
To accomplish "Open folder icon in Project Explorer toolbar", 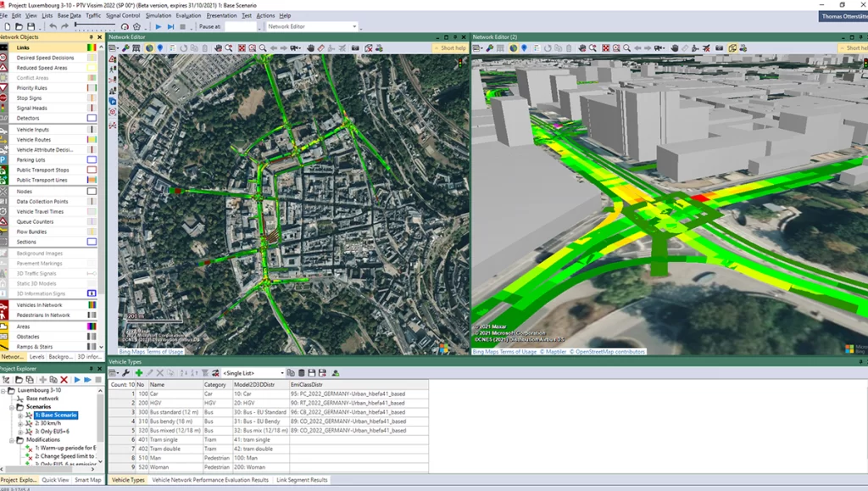I will (x=19, y=380).
